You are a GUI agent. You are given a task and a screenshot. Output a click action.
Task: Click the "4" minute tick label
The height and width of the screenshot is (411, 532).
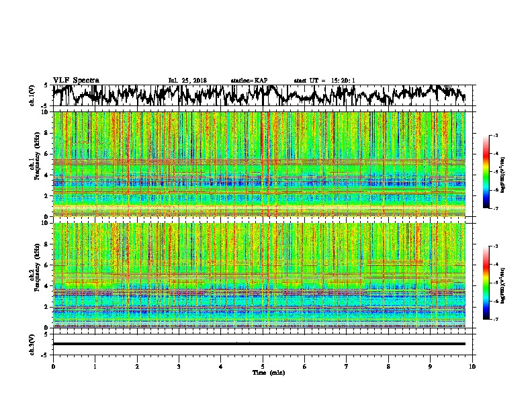tap(221, 366)
